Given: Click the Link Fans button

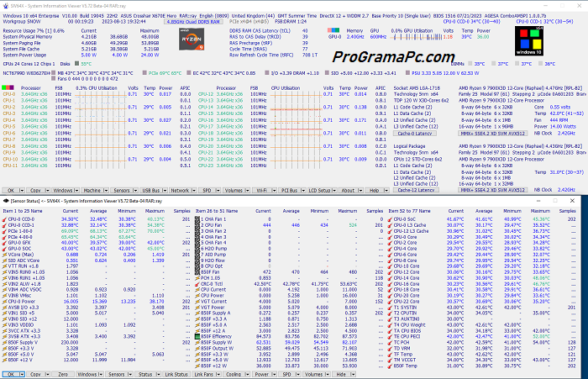Looking at the screenshot, I should point(202,373).
